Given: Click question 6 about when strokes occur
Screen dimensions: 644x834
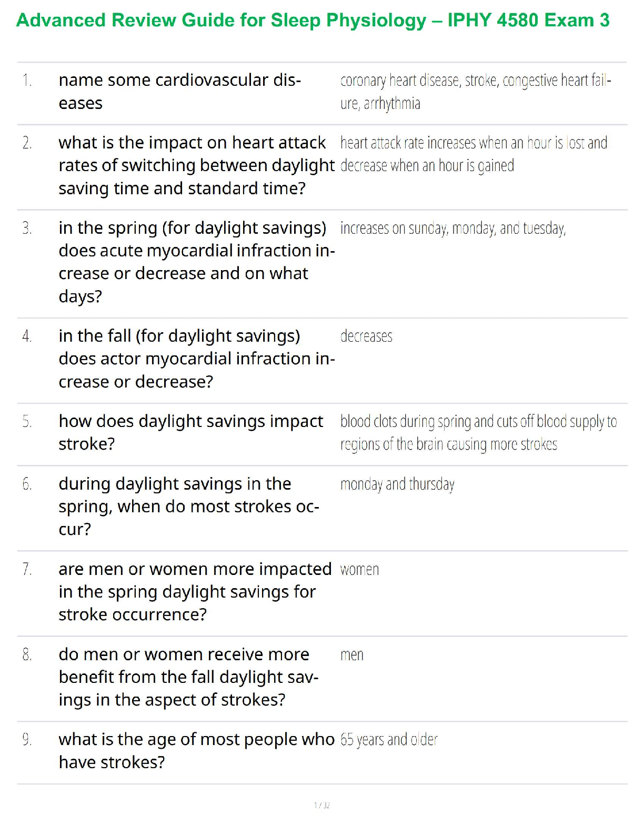Looking at the screenshot, I should tap(188, 506).
